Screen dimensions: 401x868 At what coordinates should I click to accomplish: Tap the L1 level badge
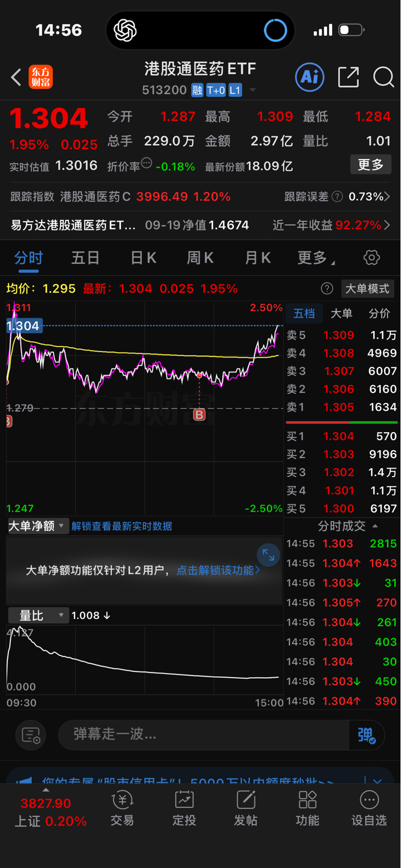point(235,90)
